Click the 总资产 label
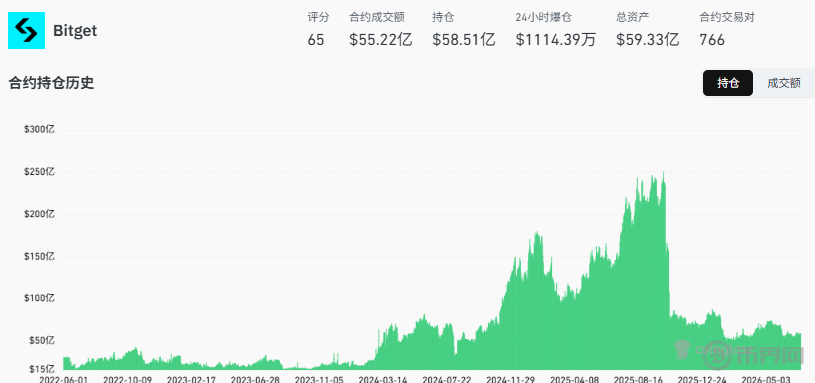Image resolution: width=815 pixels, height=383 pixels. (633, 17)
